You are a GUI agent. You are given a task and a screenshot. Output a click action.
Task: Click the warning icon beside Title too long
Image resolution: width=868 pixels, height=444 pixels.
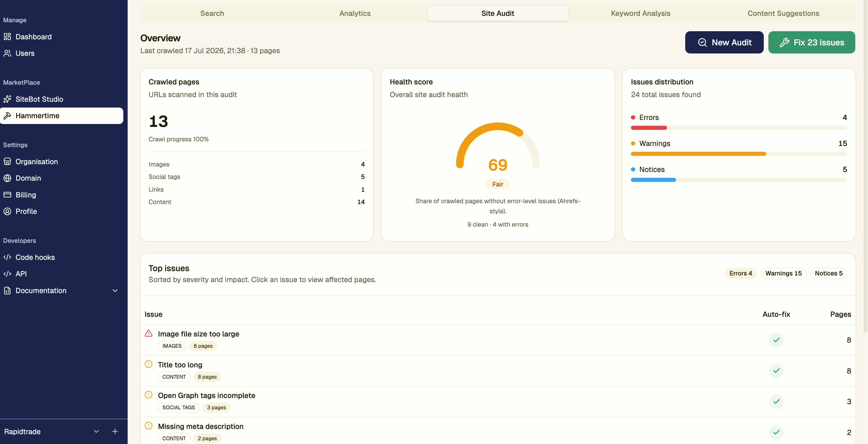coord(149,364)
